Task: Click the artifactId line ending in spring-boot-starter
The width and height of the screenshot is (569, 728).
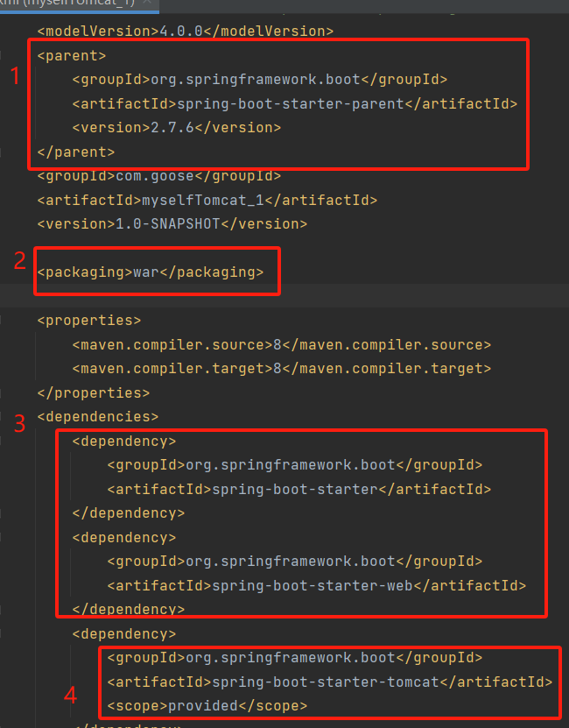Action: 299,490
